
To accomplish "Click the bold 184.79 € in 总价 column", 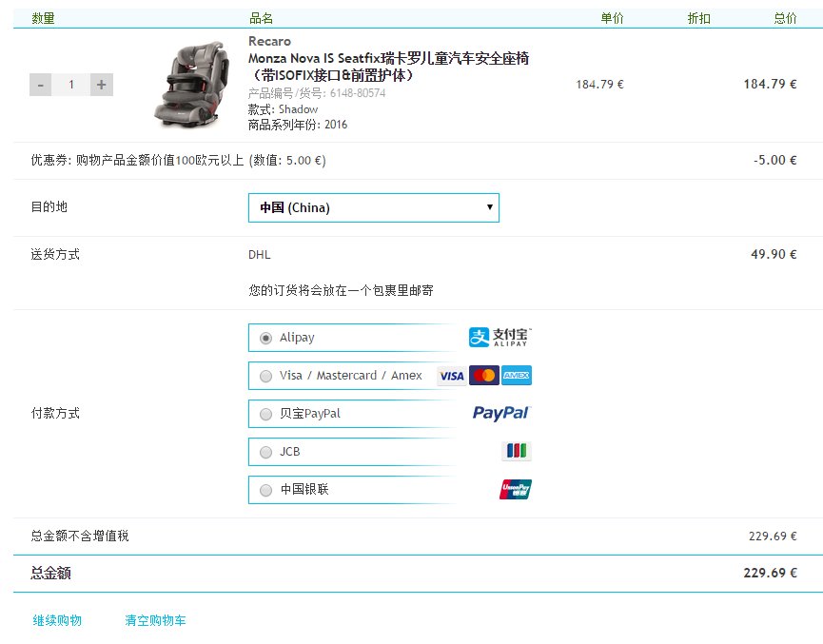I will pyautogui.click(x=770, y=84).
